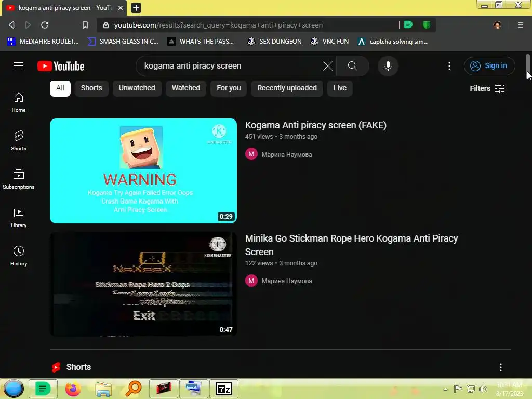Select the Recently uploaded filter chip
The image size is (532, 399).
[287, 88]
